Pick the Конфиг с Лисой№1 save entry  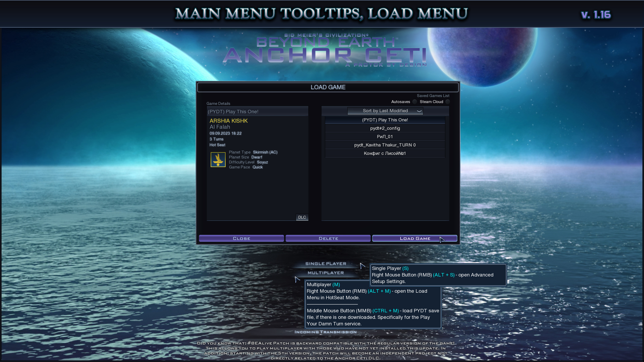[x=385, y=154]
